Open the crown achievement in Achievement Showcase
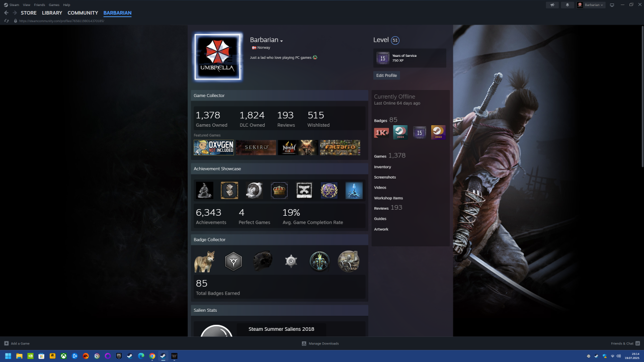The height and width of the screenshot is (362, 644). (x=279, y=191)
